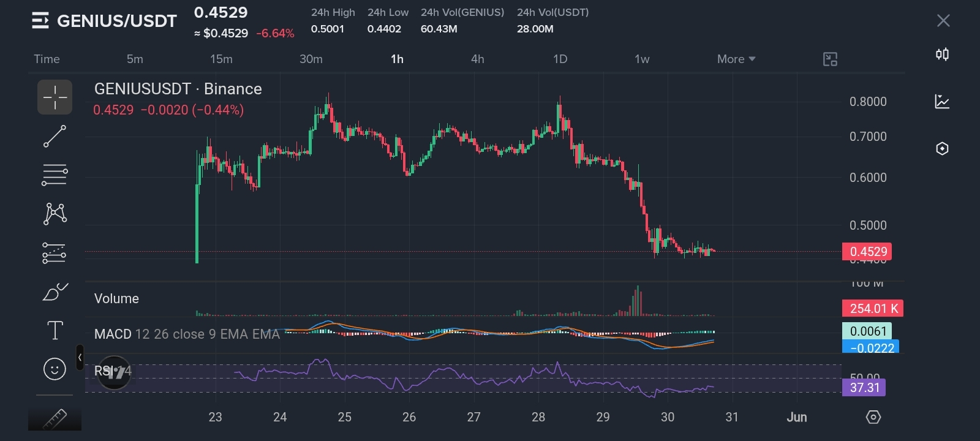Switch to the 1D timeframe
Screen dimensions: 980x441
pos(560,59)
